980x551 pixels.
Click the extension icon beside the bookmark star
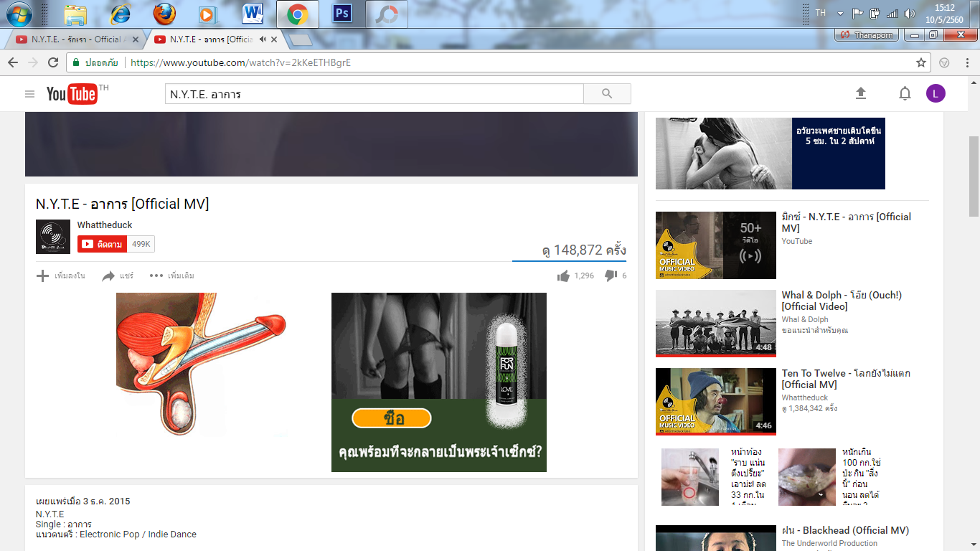pos(944,62)
